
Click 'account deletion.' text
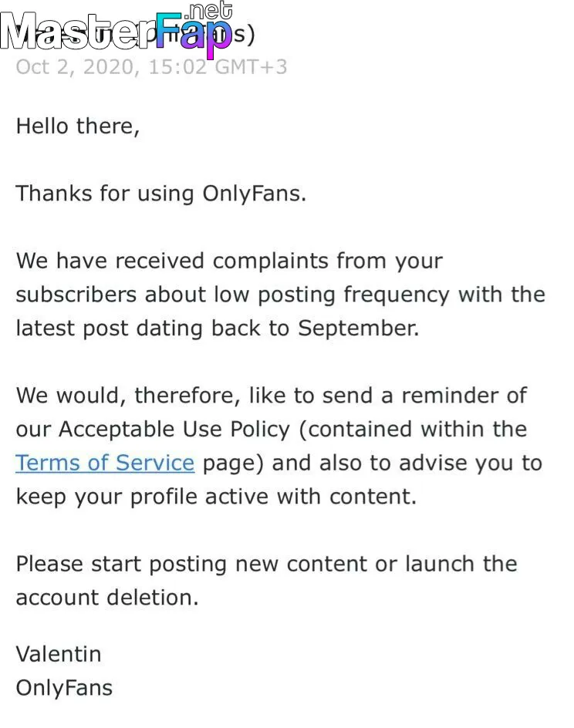[x=107, y=598]
